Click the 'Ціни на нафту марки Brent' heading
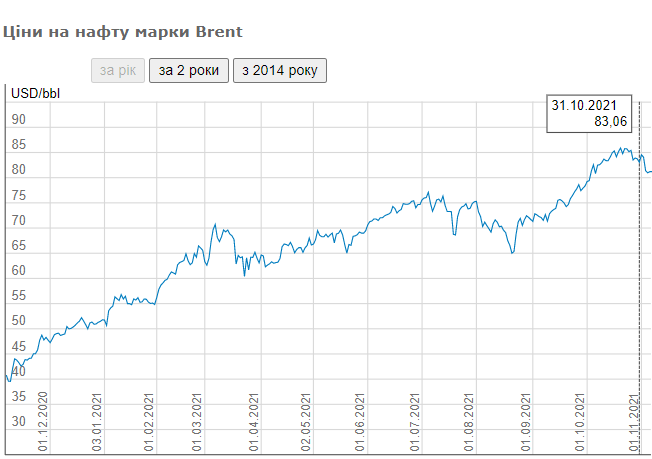Screen dimensions: 652x459 click(123, 32)
